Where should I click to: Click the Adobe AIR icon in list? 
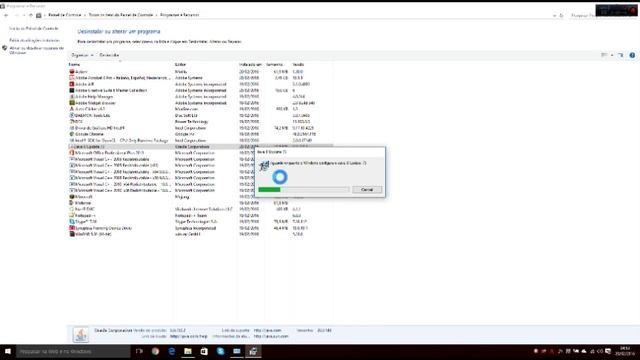(x=72, y=84)
